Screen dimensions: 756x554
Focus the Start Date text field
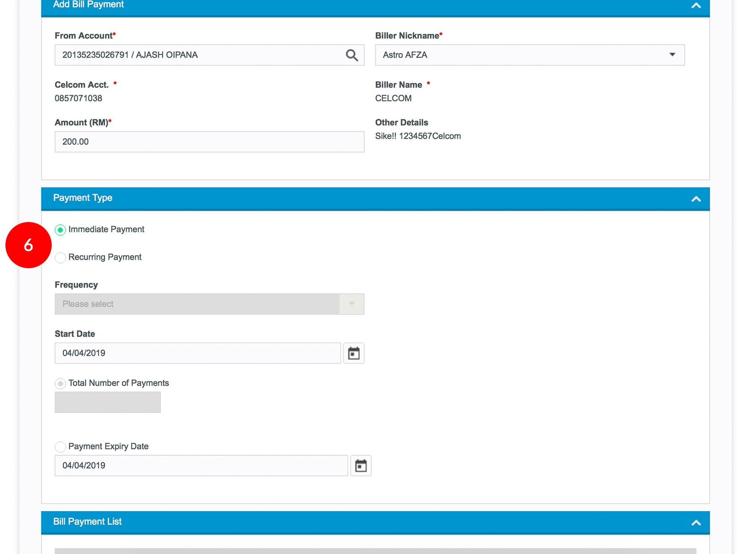click(197, 353)
